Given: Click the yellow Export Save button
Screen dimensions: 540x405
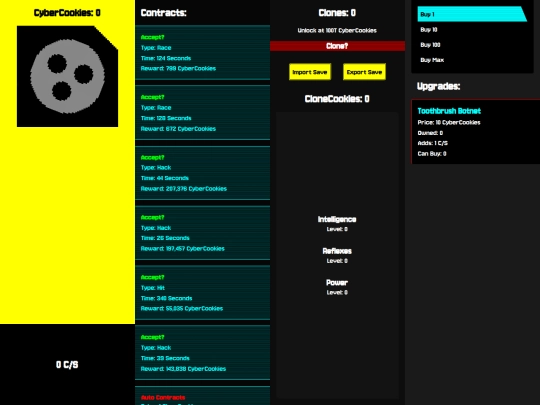Looking at the screenshot, I should point(364,72).
